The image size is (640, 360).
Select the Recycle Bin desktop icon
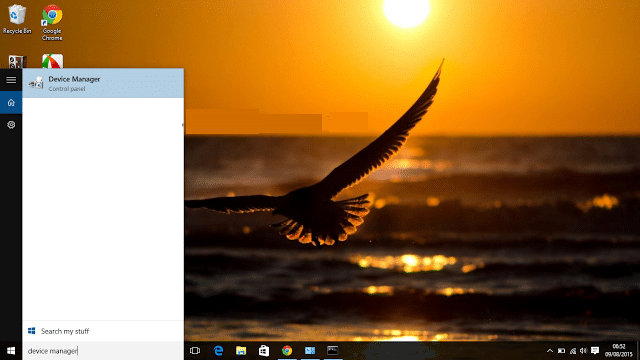coord(17,19)
